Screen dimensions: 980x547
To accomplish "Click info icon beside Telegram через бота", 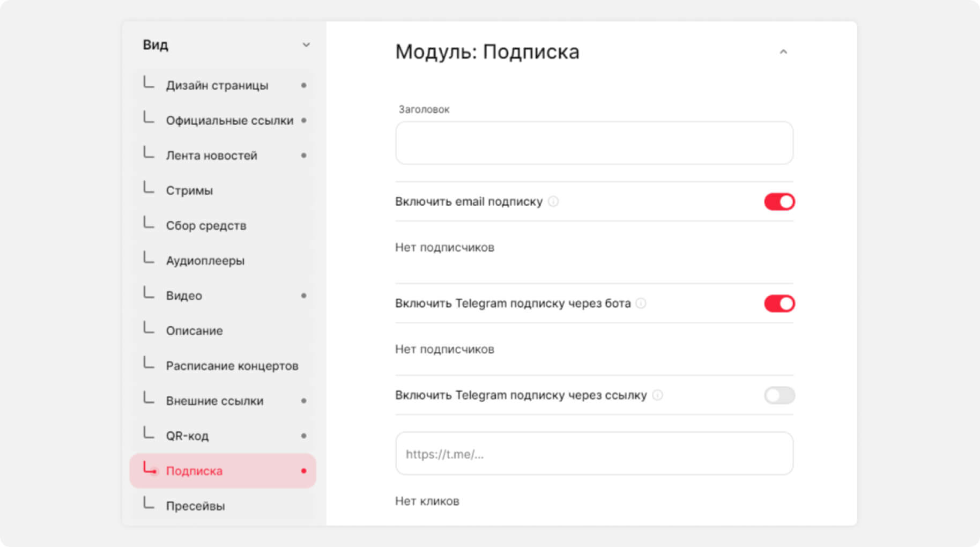I will (641, 304).
